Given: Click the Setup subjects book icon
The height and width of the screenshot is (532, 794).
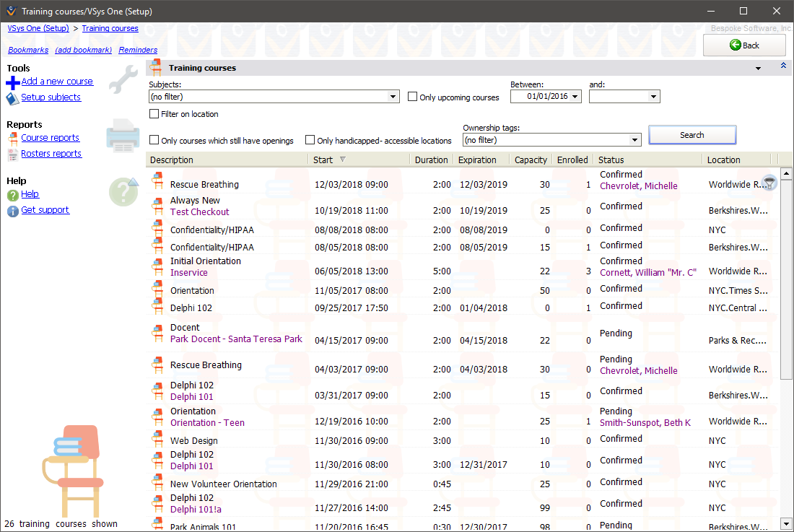Looking at the screenshot, I should [12, 98].
